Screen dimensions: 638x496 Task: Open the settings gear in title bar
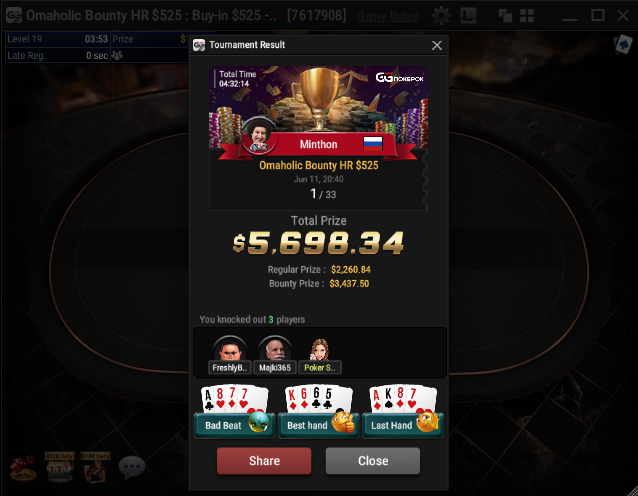click(x=441, y=16)
